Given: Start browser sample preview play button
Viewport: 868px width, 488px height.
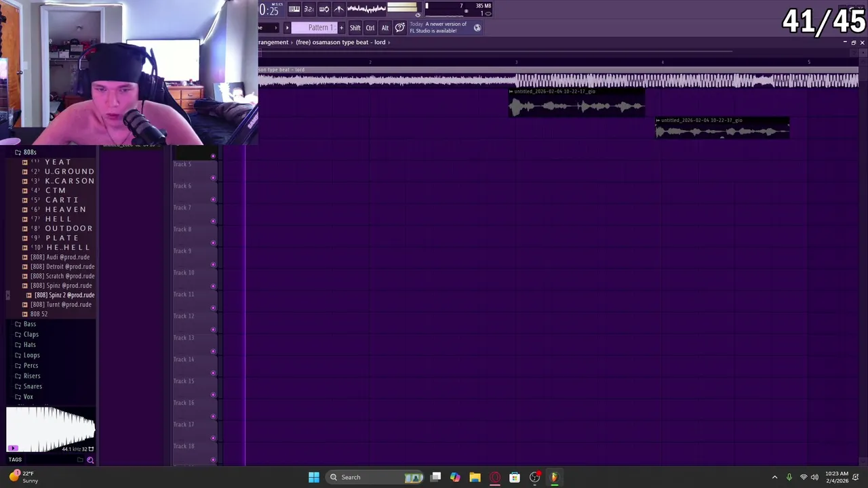Looking at the screenshot, I should (x=12, y=448).
